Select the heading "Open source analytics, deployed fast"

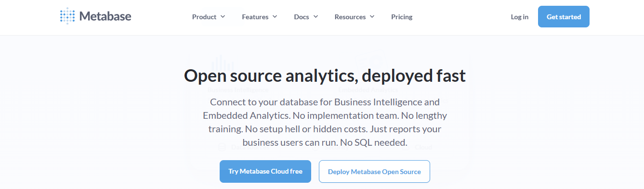click(325, 76)
